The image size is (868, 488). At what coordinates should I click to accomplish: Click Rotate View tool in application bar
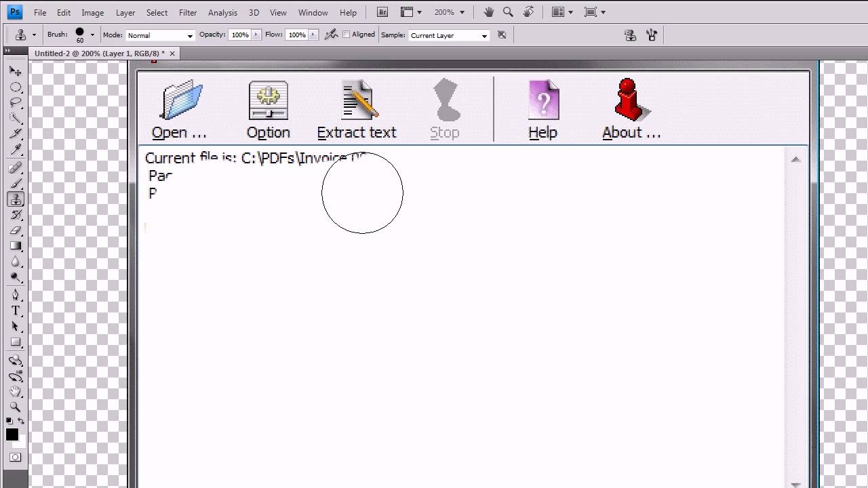528,12
